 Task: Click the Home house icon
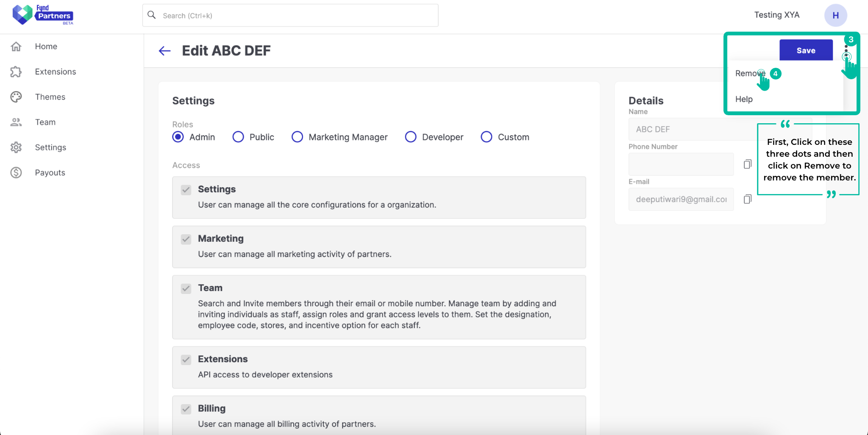(16, 46)
